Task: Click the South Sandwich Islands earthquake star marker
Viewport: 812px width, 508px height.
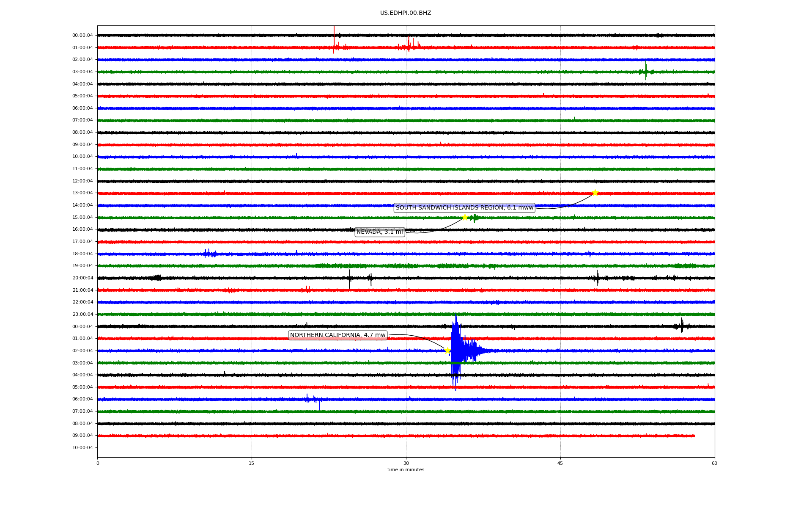Action: point(595,193)
